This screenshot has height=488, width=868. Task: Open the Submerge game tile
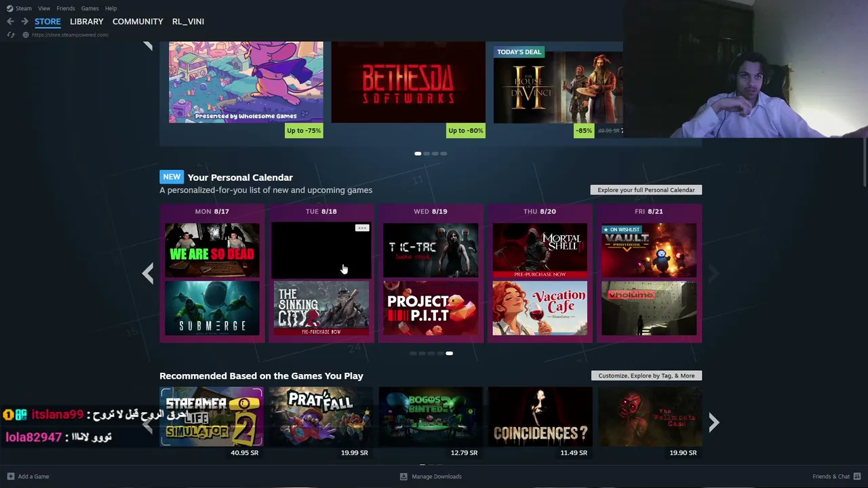tap(212, 308)
